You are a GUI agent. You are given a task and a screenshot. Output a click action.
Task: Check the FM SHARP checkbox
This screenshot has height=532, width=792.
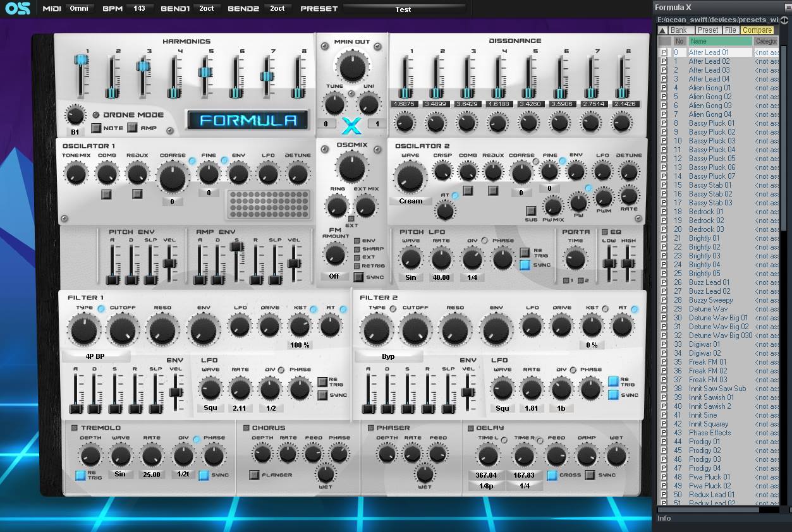(357, 249)
